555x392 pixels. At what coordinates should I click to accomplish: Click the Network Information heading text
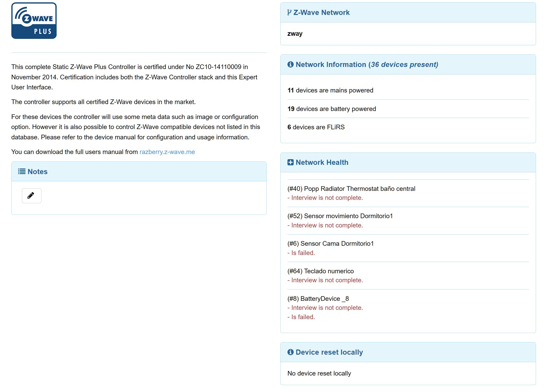(x=367, y=64)
